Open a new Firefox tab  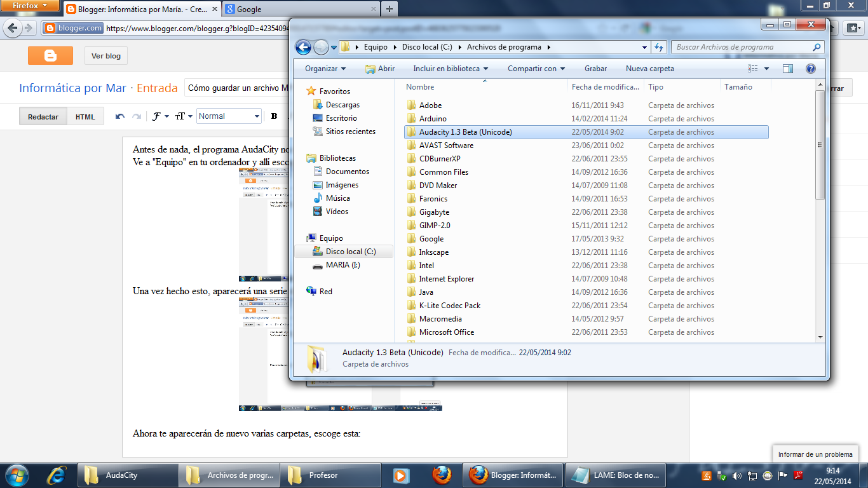[x=389, y=9]
